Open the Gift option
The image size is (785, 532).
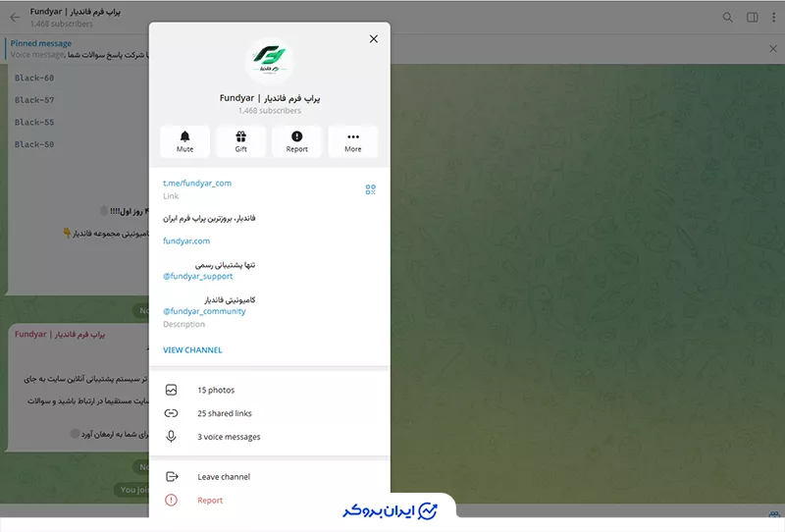coord(240,141)
